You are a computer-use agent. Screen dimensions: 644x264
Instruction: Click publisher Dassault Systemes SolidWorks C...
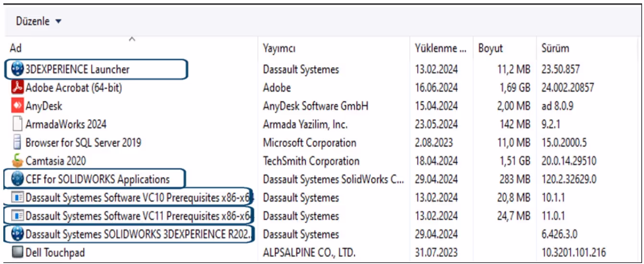(334, 180)
